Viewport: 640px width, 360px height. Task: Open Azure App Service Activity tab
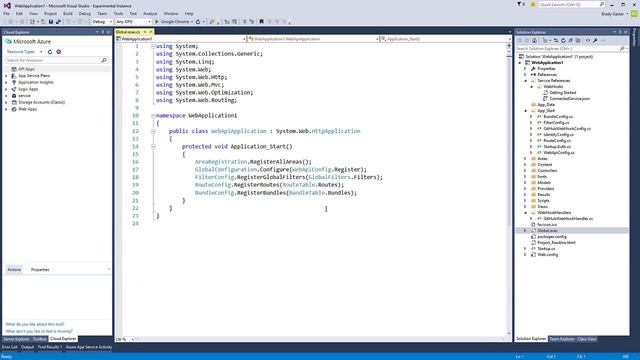point(89,347)
